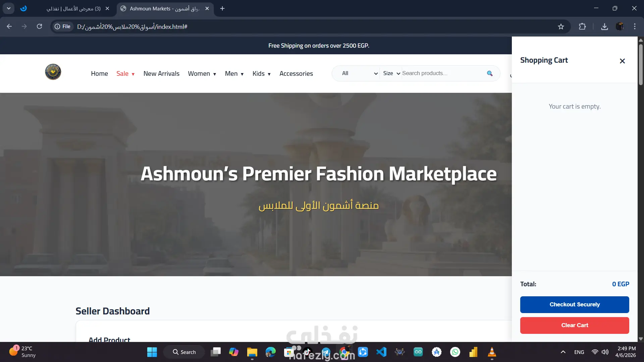644x362 pixels.
Task: Reload the page
Action: click(39, 26)
